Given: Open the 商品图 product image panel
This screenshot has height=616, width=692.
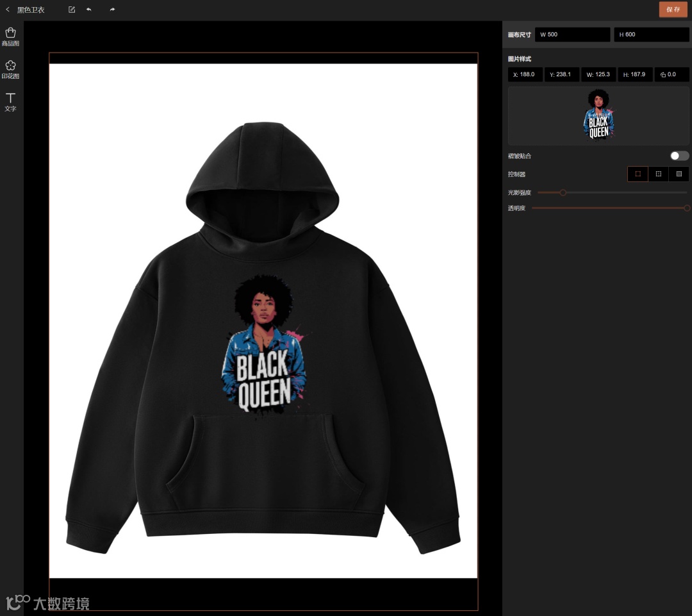Looking at the screenshot, I should tap(11, 37).
